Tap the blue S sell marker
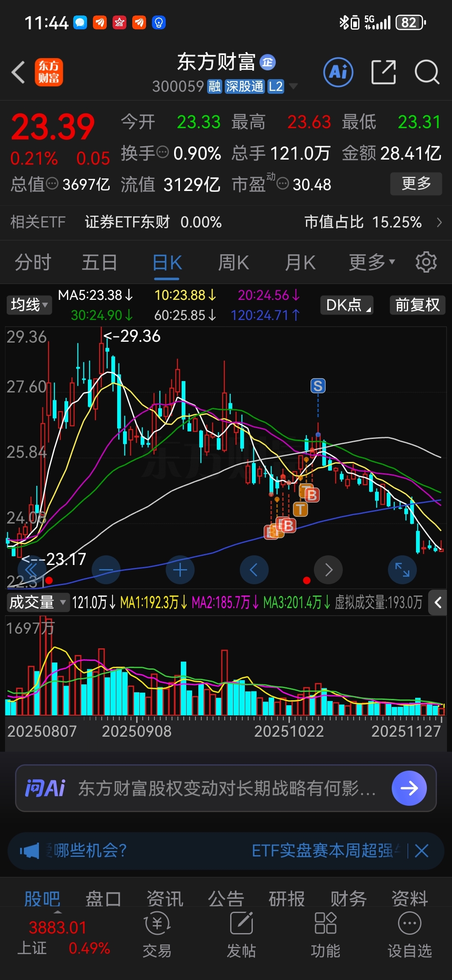Image resolution: width=452 pixels, height=980 pixels. click(318, 386)
